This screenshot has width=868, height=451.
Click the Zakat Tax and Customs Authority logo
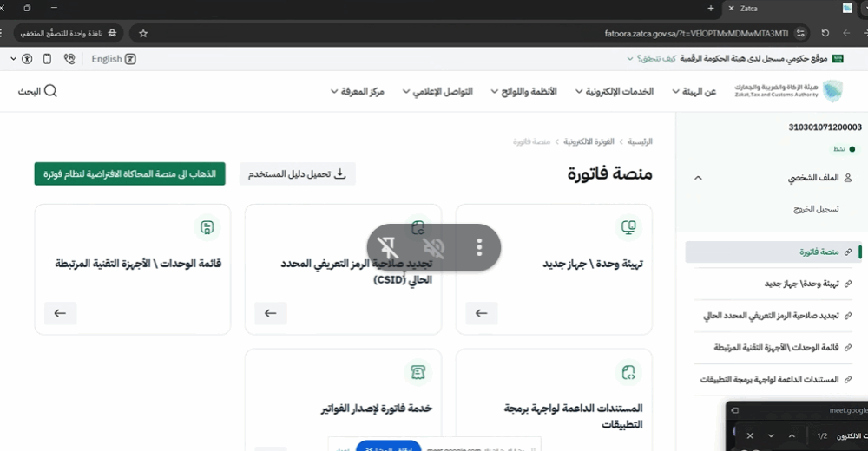(x=788, y=91)
